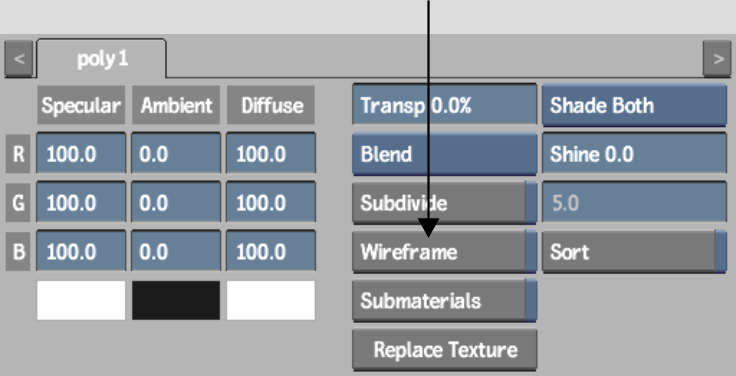Toggle the Wireframe button
The image size is (736, 376).
[444, 252]
